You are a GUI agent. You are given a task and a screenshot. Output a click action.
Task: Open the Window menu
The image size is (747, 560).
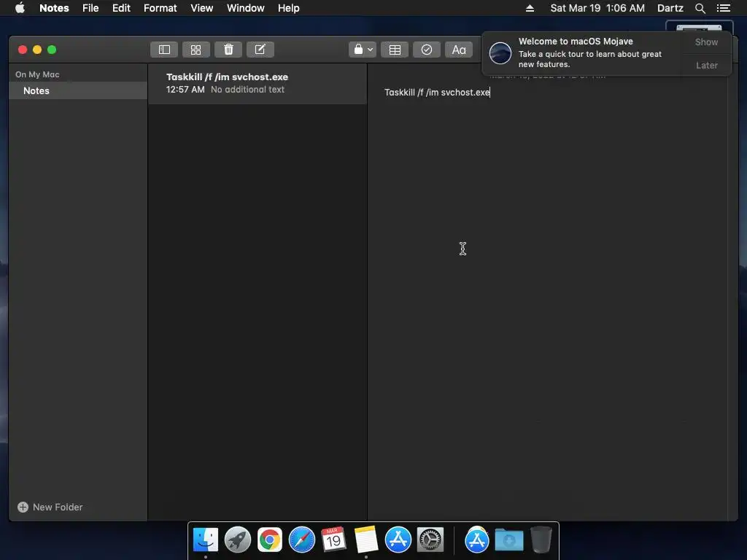245,8
